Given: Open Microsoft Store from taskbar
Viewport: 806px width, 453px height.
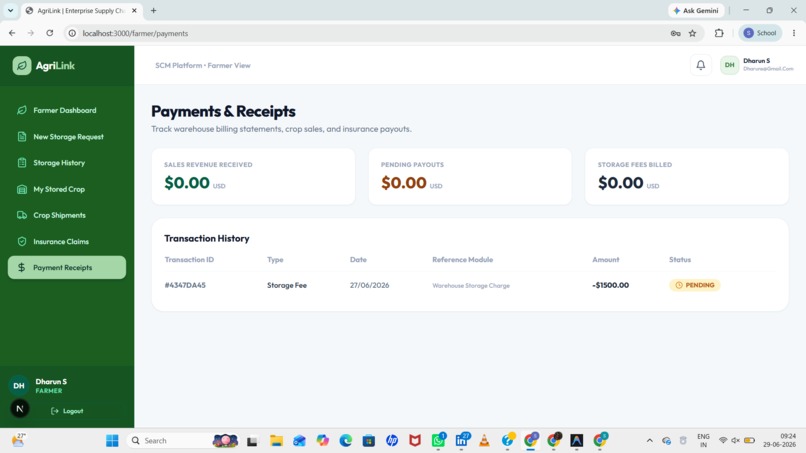Looking at the screenshot, I should [369, 441].
